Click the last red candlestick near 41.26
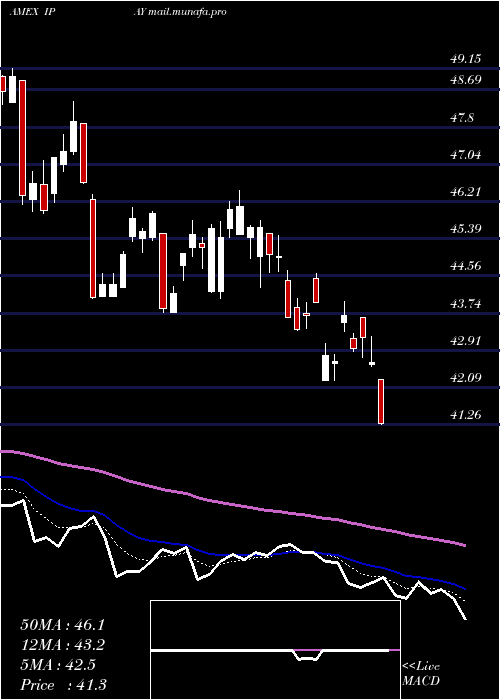The image size is (500, 700). click(x=381, y=402)
